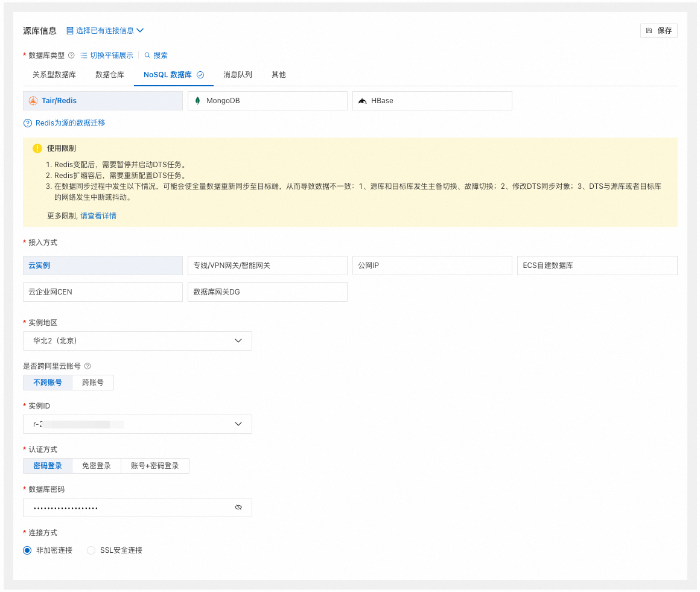This screenshot has height=592, width=700.
Task: Open 请查看详情 link
Action: (x=98, y=216)
